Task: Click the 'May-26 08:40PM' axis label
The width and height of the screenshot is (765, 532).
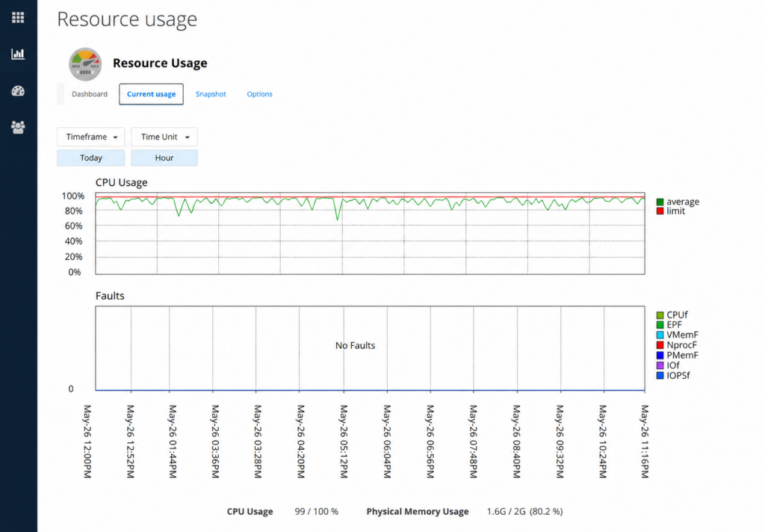Action: click(x=516, y=442)
